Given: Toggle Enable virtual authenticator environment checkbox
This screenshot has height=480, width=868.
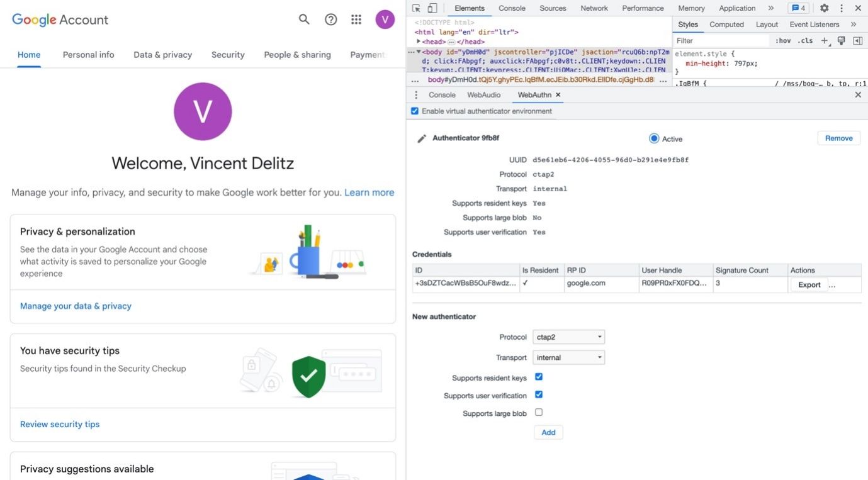Looking at the screenshot, I should [415, 111].
